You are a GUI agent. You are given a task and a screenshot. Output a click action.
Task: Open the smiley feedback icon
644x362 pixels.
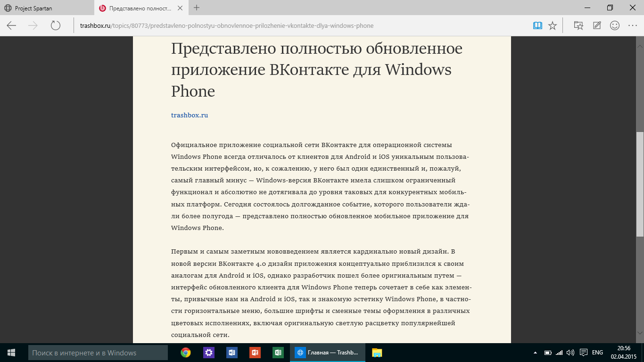click(x=615, y=25)
